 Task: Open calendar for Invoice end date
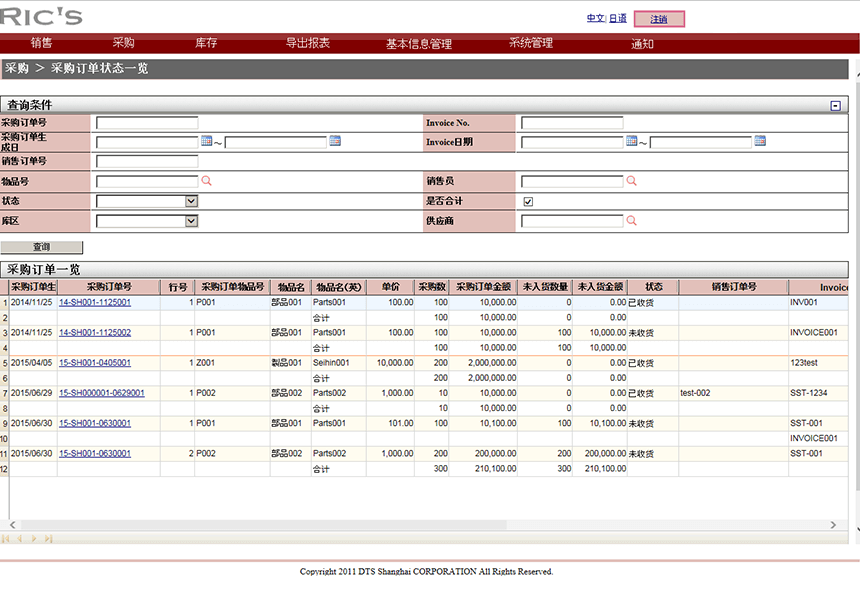coord(760,141)
